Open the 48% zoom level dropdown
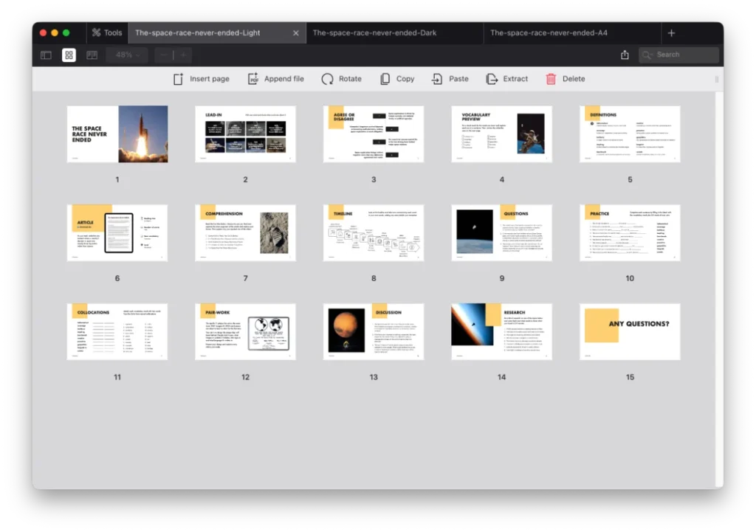 126,54
